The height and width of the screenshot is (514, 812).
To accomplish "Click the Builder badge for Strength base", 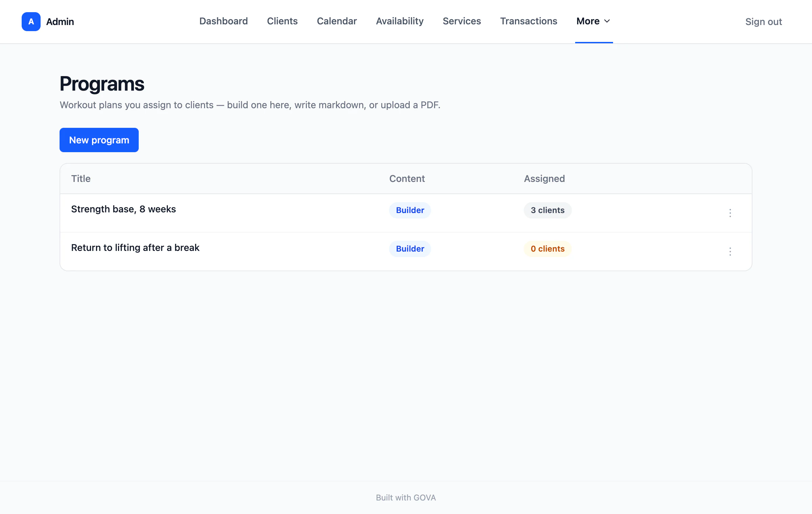I will [410, 210].
